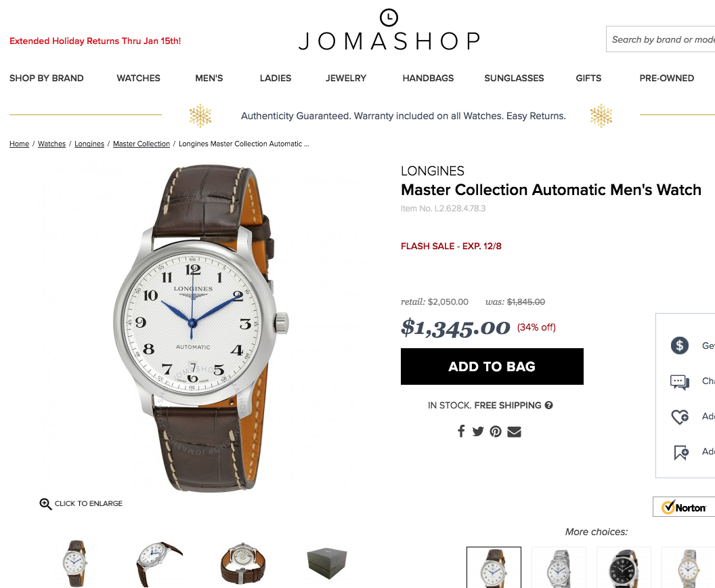
Task: Open the Longines breadcrumb link
Action: pos(89,144)
